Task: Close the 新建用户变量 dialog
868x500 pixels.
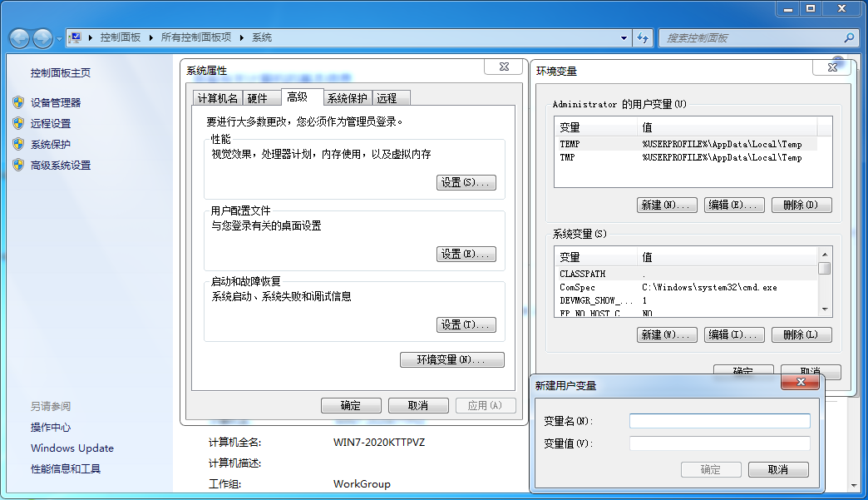Action: (x=801, y=382)
